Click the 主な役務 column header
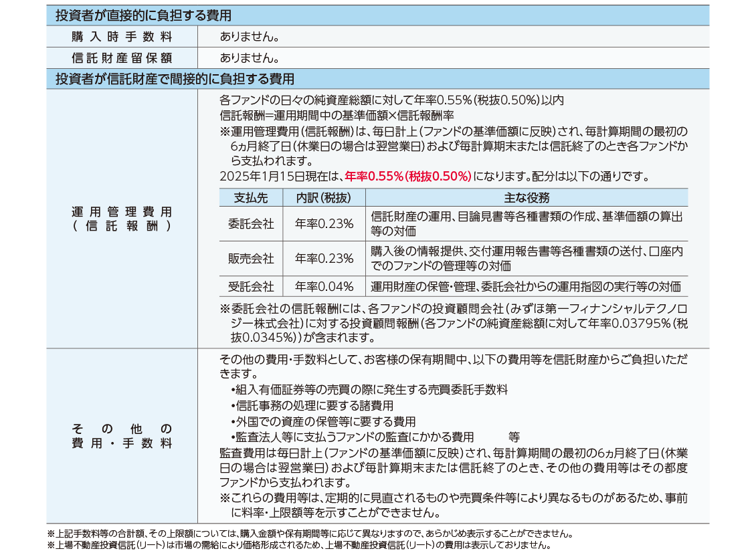756x559 pixels. tap(526, 198)
